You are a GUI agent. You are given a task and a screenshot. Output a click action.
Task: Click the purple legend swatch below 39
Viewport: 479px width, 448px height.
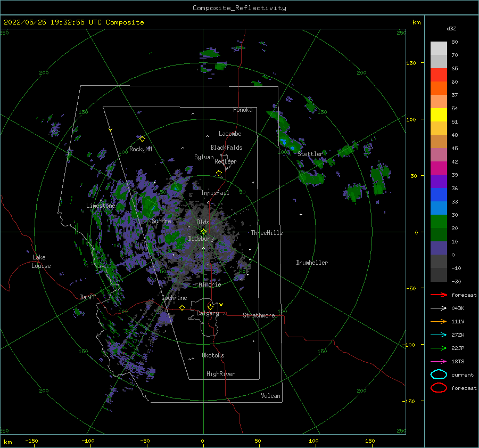(439, 181)
